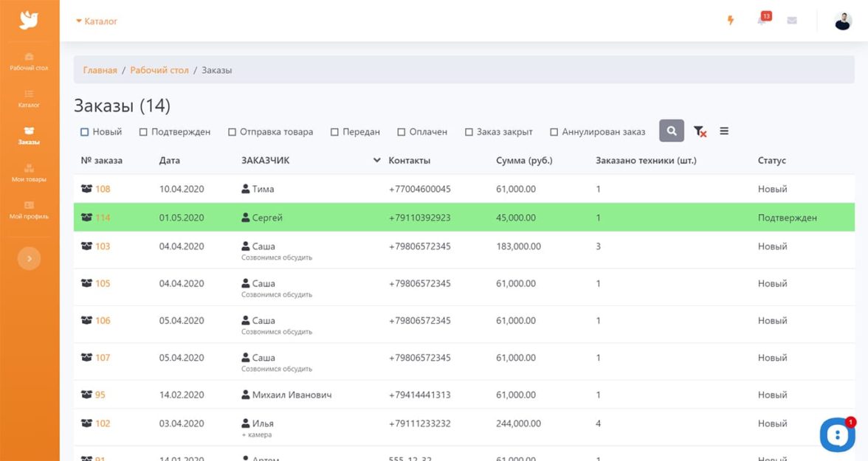Open notifications bell with badge 13

(x=762, y=20)
